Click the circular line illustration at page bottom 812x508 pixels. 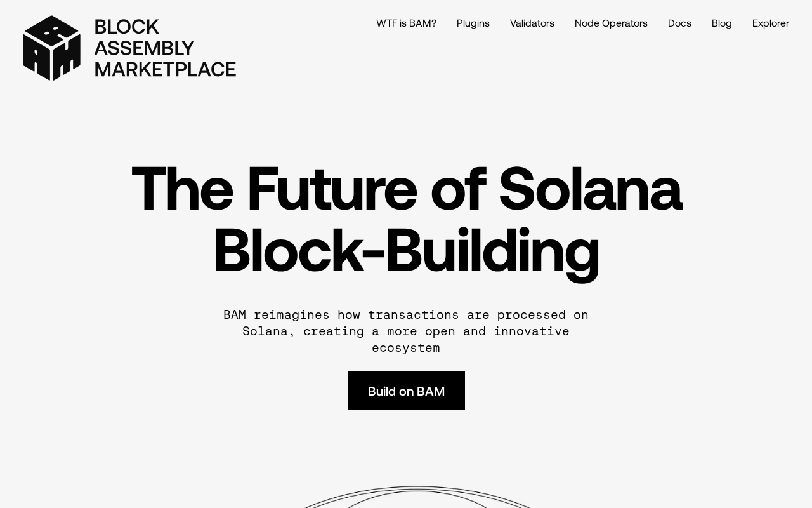417,497
